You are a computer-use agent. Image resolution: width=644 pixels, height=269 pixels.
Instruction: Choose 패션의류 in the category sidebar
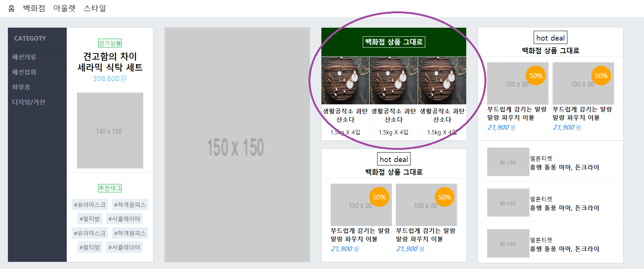[x=24, y=57]
